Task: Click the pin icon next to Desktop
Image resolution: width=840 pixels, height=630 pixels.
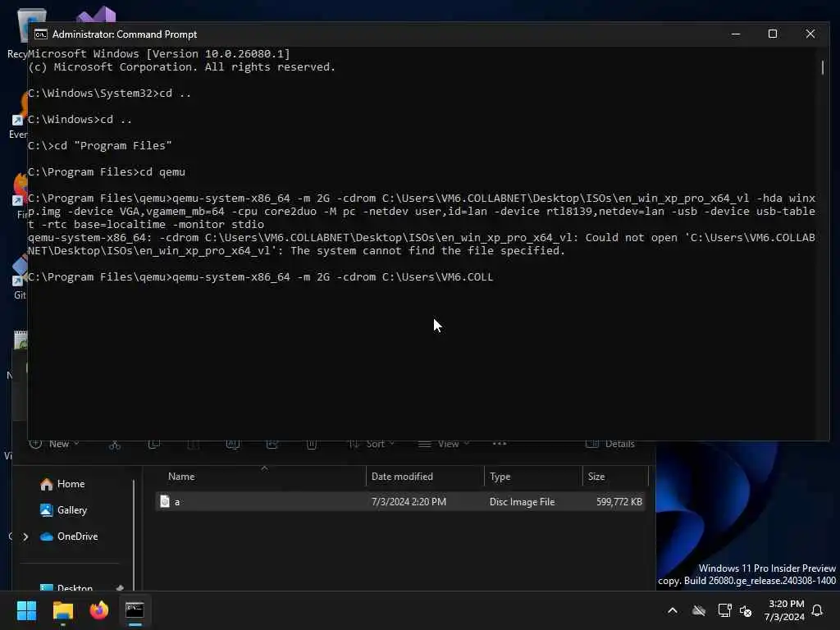Action: point(120,588)
